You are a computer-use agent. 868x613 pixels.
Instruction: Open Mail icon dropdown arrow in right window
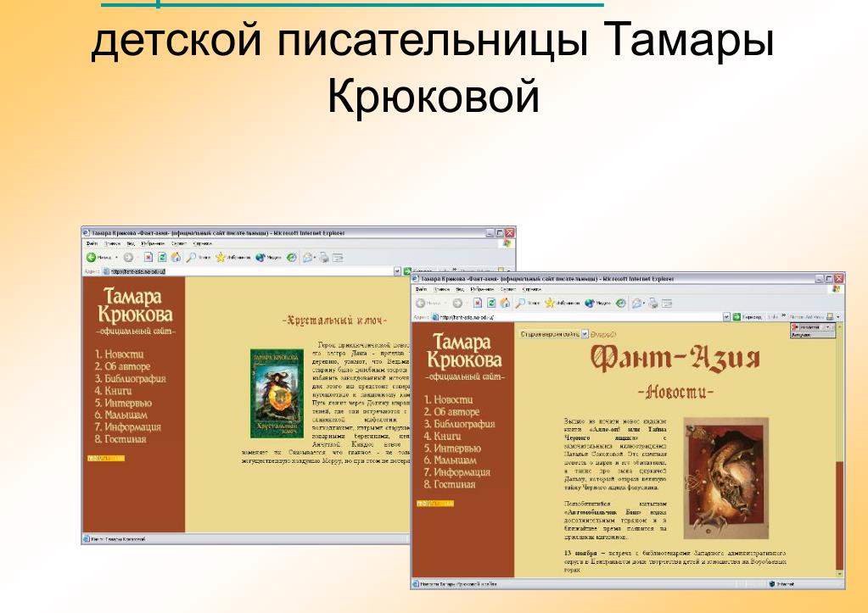pos(644,304)
